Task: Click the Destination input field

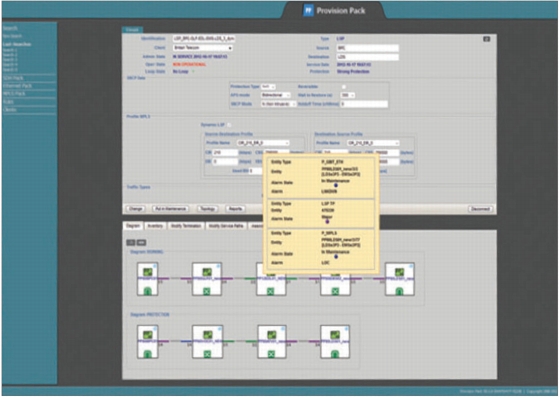Action: click(368, 57)
